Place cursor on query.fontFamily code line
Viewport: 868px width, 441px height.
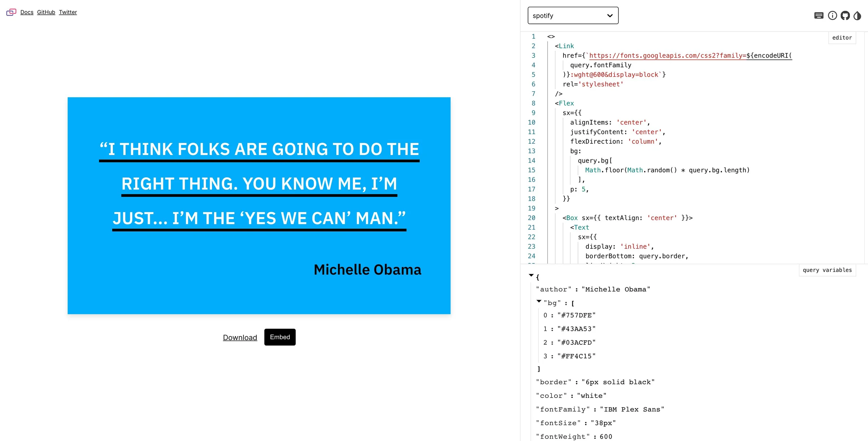tap(601, 65)
